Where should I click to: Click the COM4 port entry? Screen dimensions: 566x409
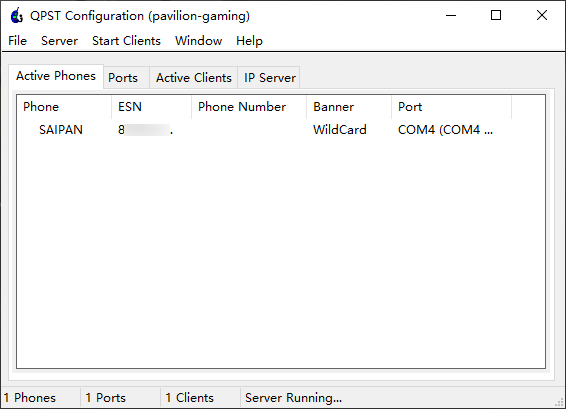(445, 130)
